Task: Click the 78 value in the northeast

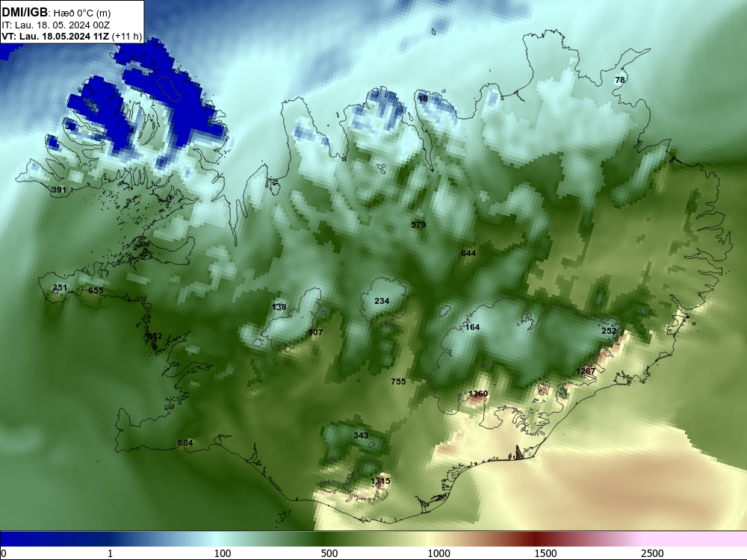Action: [x=620, y=80]
